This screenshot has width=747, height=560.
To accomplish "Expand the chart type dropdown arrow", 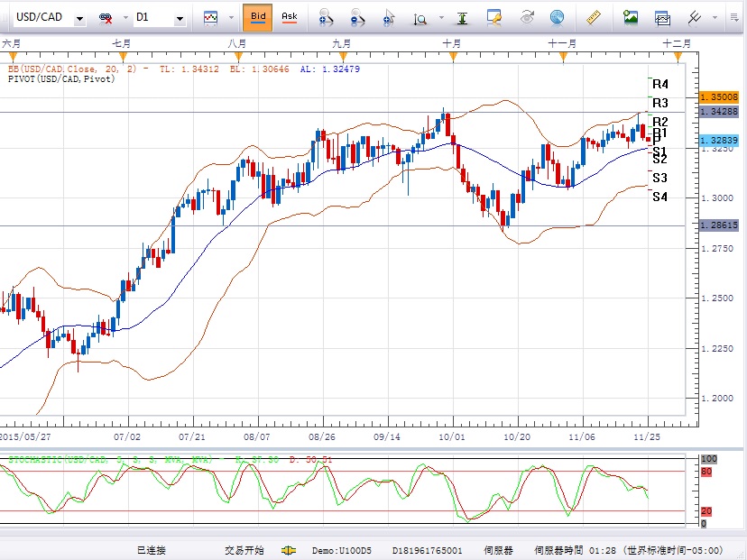I will 232,18.
